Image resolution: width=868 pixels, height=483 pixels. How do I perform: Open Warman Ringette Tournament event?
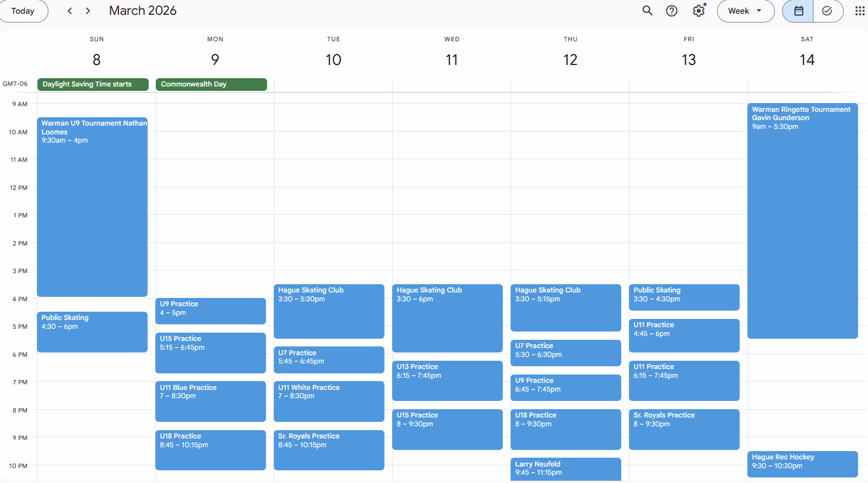[x=802, y=220]
